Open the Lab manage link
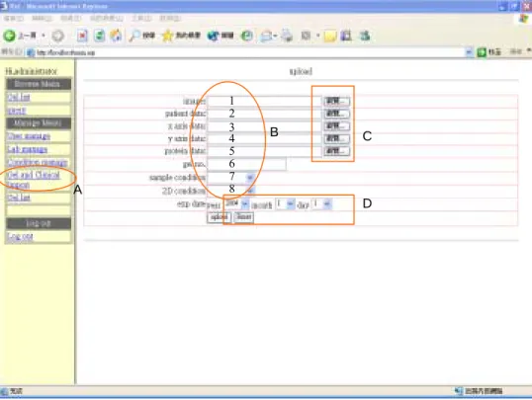The image size is (532, 400). 28,149
